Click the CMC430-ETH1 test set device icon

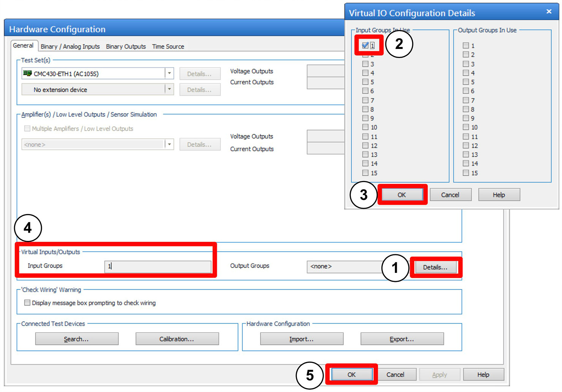click(27, 73)
